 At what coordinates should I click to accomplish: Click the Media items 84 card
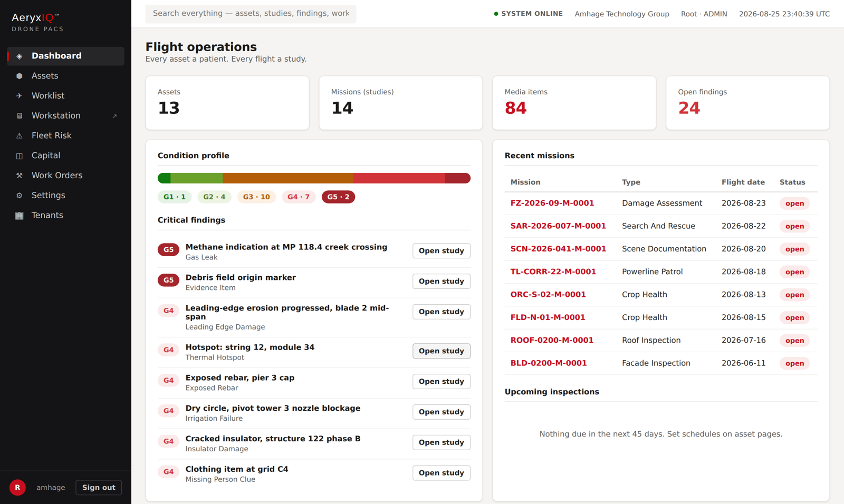[574, 103]
